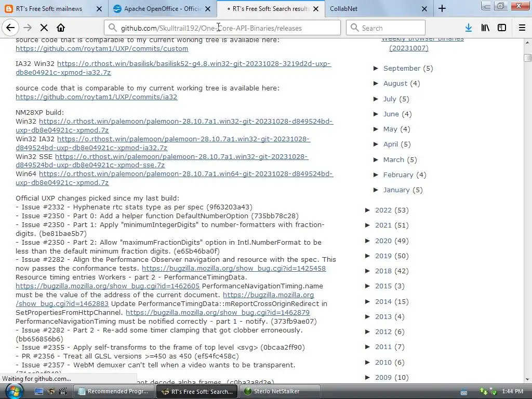Viewport: 532px width, 399px height.
Task: Open bugzilla link for bug 1425458
Action: [x=234, y=269]
